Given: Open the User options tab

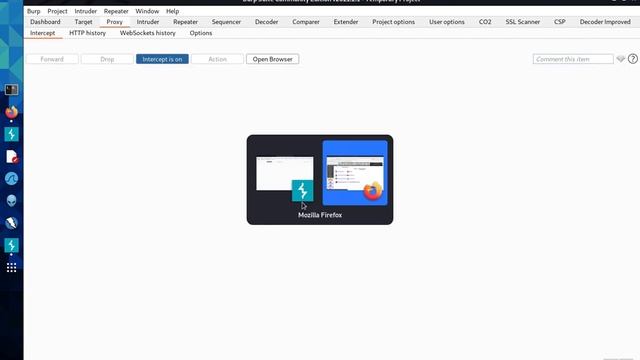Looking at the screenshot, I should click(x=447, y=22).
